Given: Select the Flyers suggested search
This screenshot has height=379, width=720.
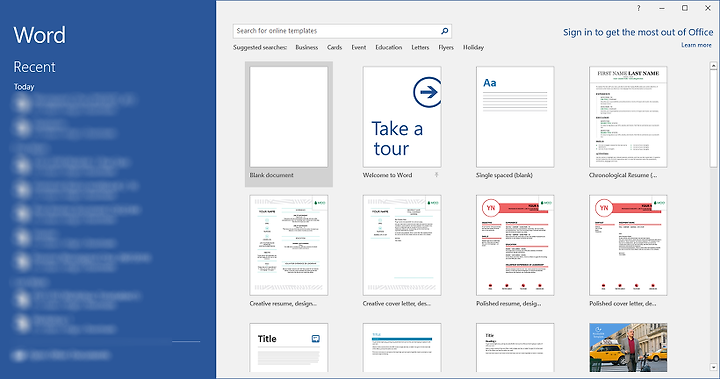Looking at the screenshot, I should pyautogui.click(x=446, y=47).
